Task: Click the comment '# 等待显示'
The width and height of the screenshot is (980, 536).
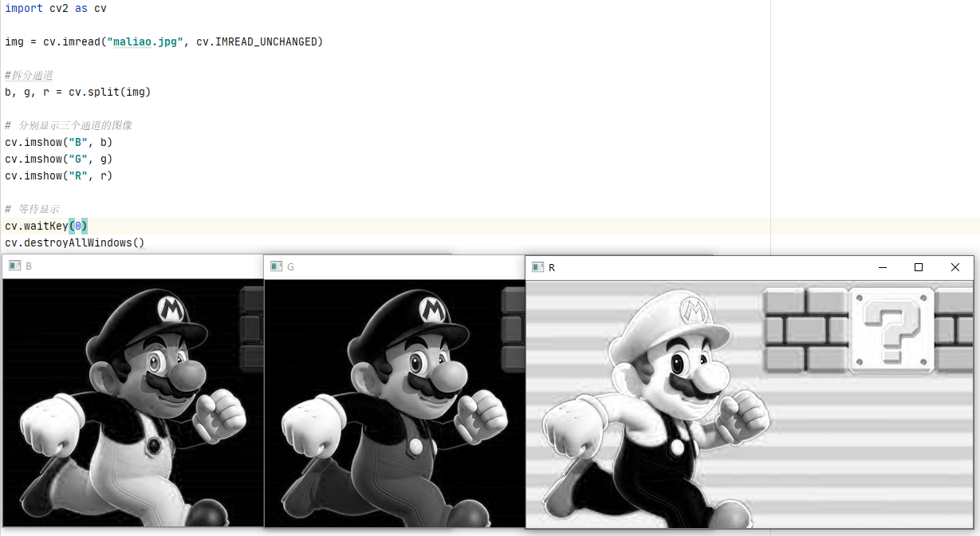Action: click(x=32, y=209)
